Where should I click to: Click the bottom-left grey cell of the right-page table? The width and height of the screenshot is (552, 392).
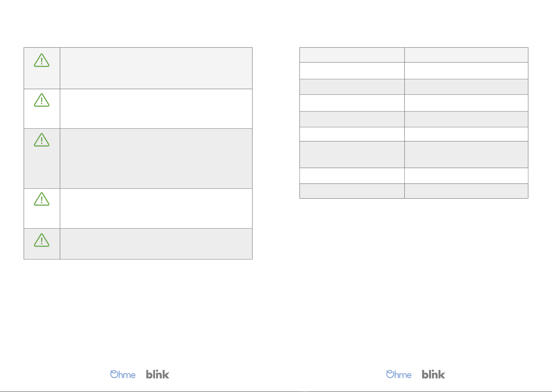click(352, 191)
